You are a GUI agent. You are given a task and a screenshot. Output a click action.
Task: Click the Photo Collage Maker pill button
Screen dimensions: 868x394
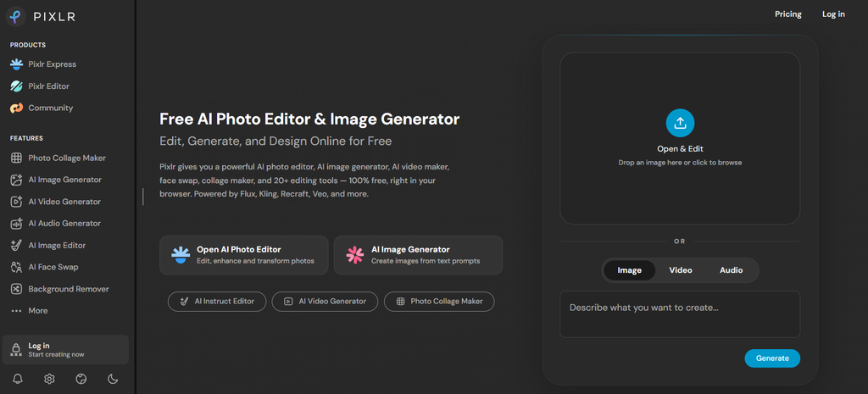pyautogui.click(x=439, y=302)
